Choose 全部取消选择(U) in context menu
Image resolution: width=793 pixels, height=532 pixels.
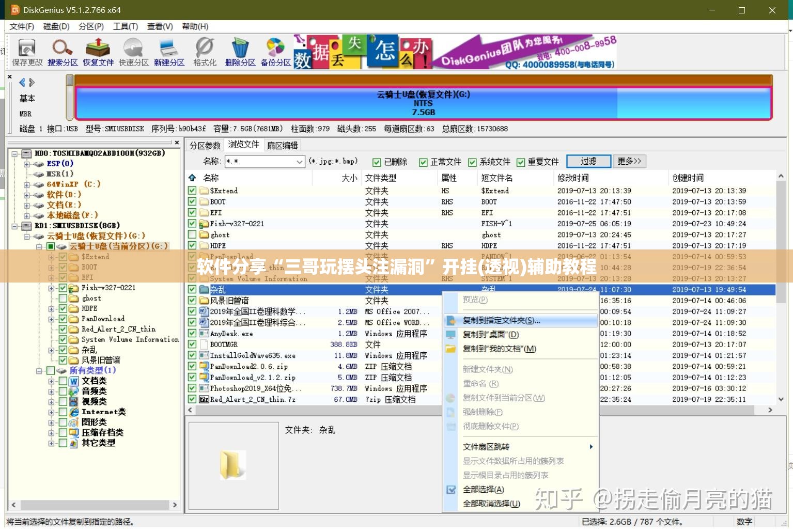(491, 504)
